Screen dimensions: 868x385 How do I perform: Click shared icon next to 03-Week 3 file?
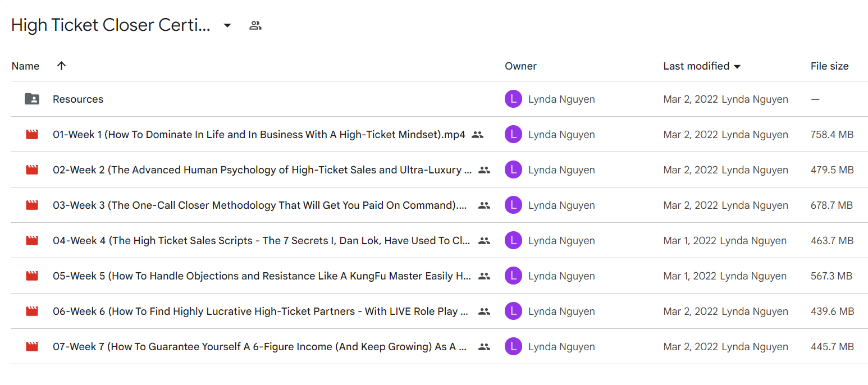click(x=484, y=205)
